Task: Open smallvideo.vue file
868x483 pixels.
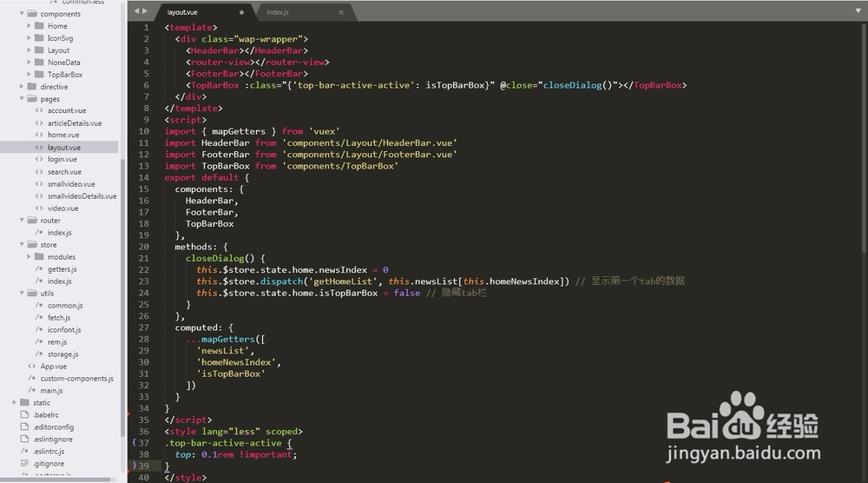Action: tap(71, 184)
